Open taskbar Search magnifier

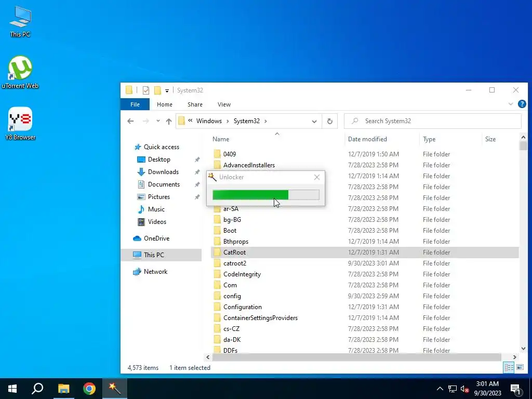(37, 389)
